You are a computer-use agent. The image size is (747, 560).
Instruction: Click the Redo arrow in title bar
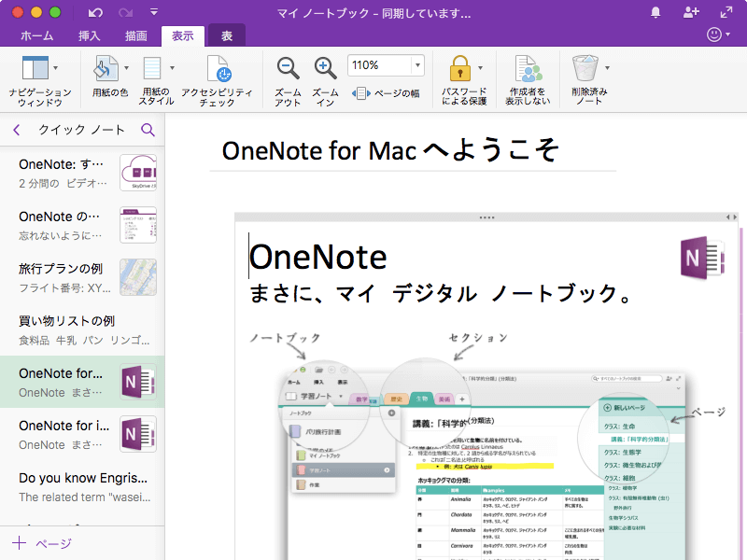point(125,12)
